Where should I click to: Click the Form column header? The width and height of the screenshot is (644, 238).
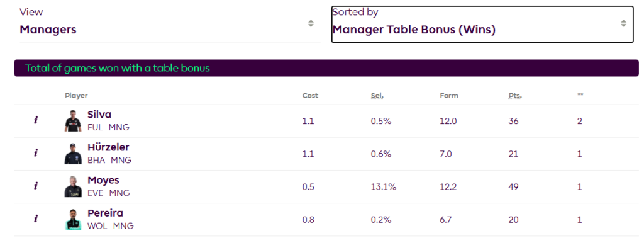[449, 96]
